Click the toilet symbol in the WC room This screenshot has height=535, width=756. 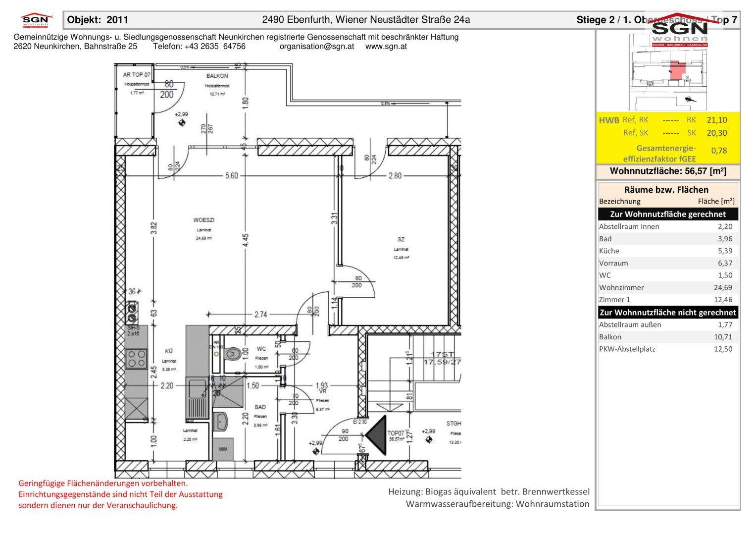[232, 354]
